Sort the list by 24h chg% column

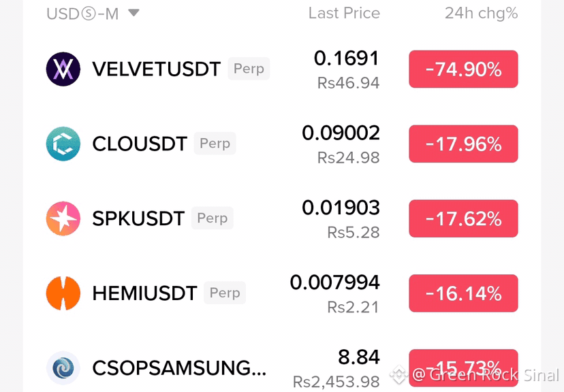coord(482,14)
